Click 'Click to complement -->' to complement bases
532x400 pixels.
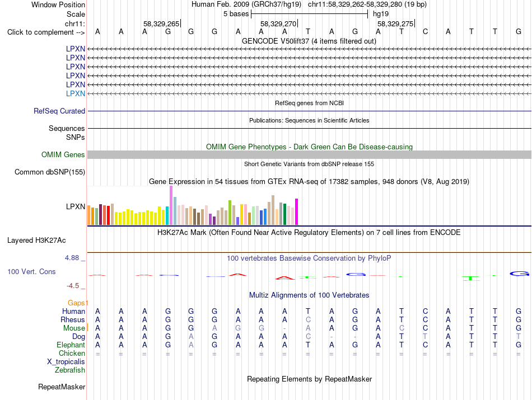coord(46,32)
